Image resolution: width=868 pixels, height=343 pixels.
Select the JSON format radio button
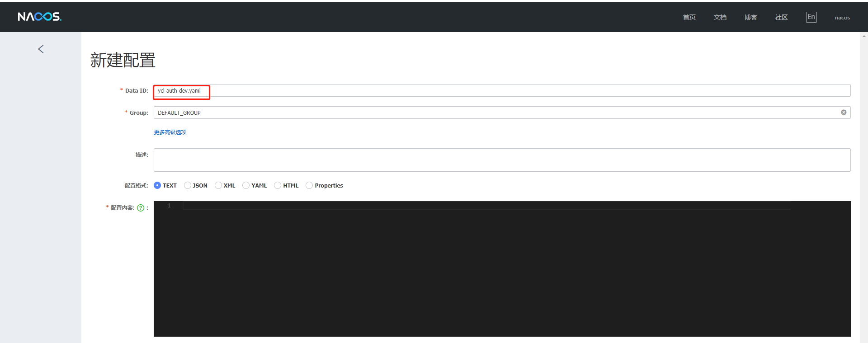[x=187, y=185]
